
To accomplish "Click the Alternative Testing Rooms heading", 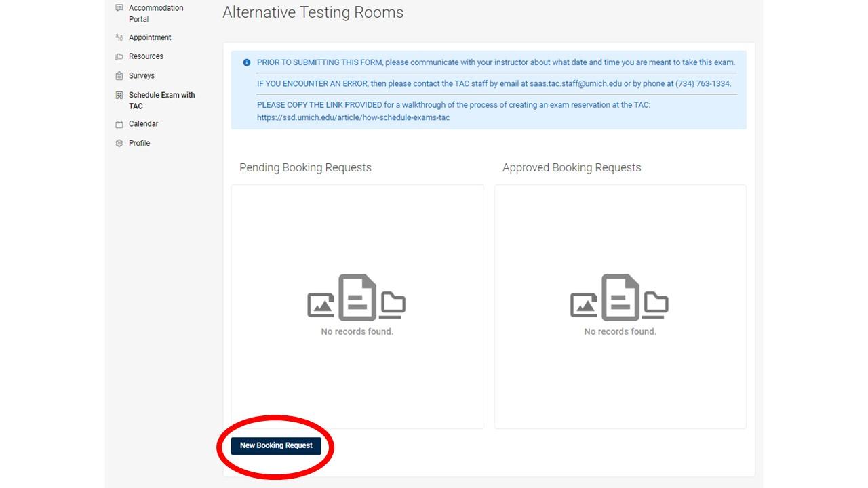I will click(x=313, y=12).
